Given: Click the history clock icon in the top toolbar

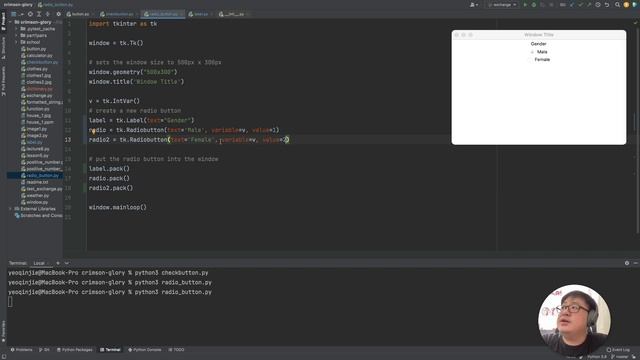Looking at the screenshot, I should coord(598,5).
